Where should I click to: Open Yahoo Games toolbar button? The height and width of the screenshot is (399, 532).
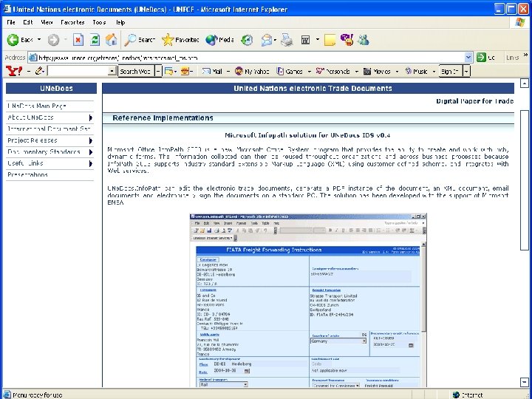tap(290, 71)
